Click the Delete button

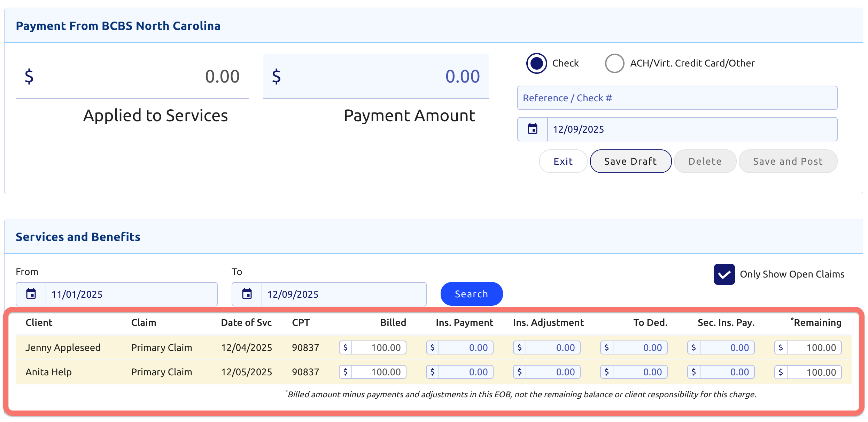pyautogui.click(x=705, y=162)
